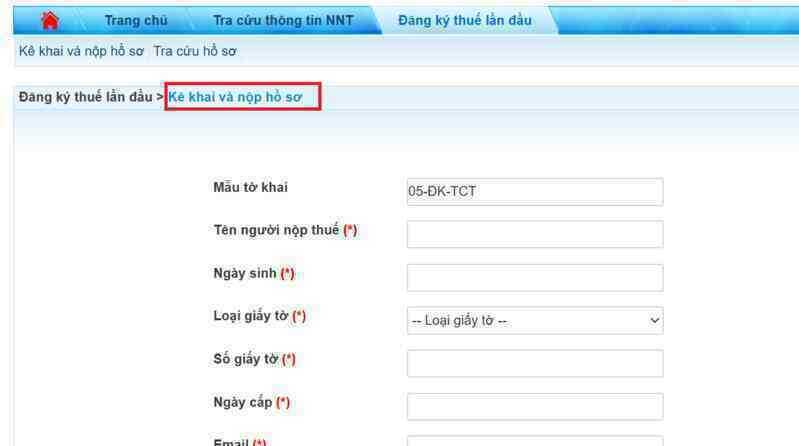Click the Ngày sinh input field
Viewport: 799px width, 446px height.
[x=535, y=278]
